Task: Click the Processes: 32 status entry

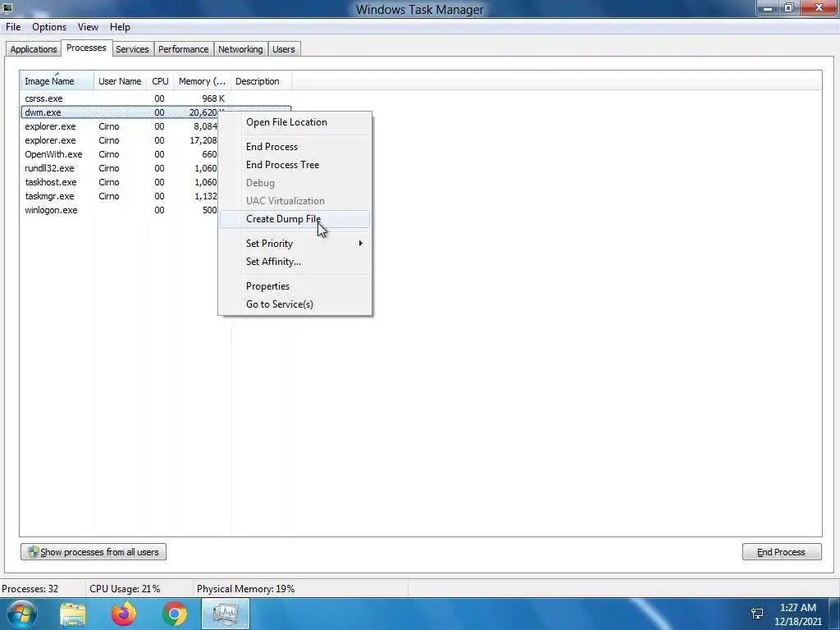Action: (30, 589)
